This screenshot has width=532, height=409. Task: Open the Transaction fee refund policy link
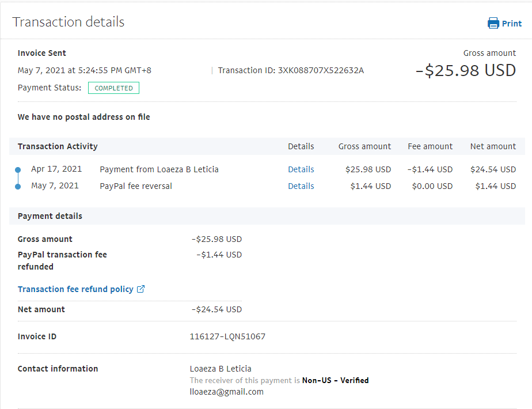point(75,289)
